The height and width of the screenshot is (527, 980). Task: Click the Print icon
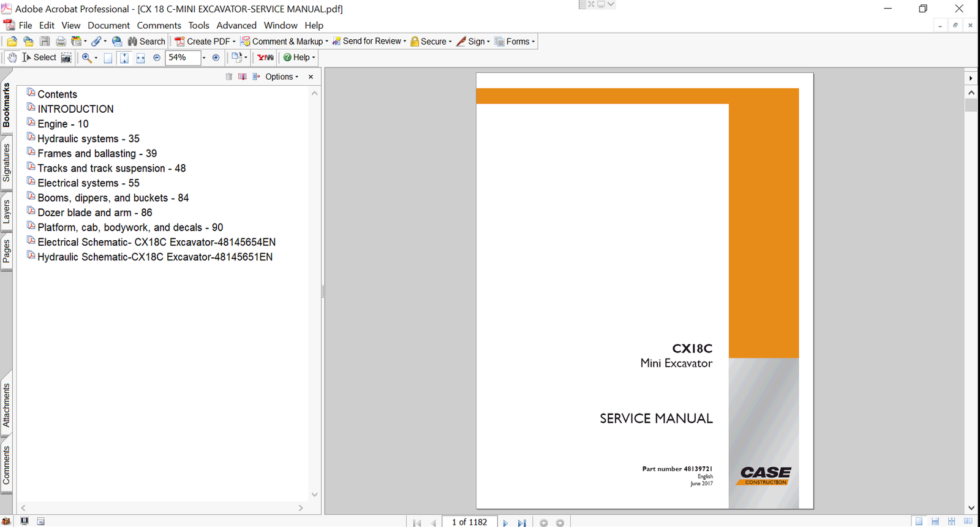61,42
